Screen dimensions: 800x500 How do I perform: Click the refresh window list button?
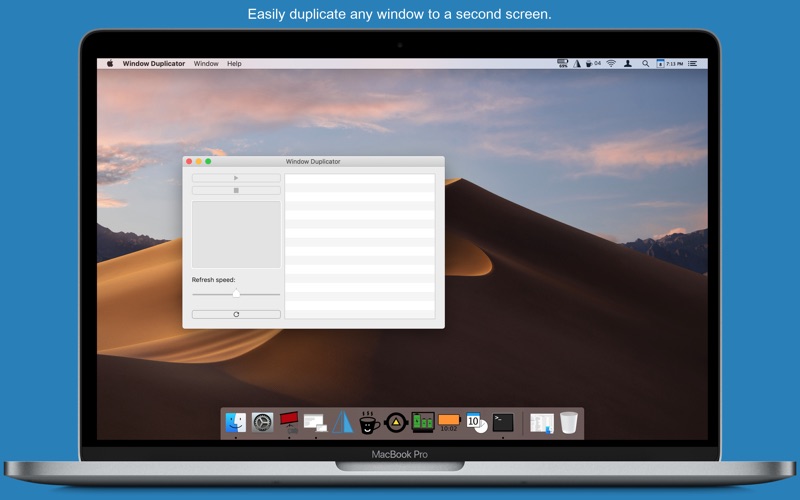coord(236,314)
